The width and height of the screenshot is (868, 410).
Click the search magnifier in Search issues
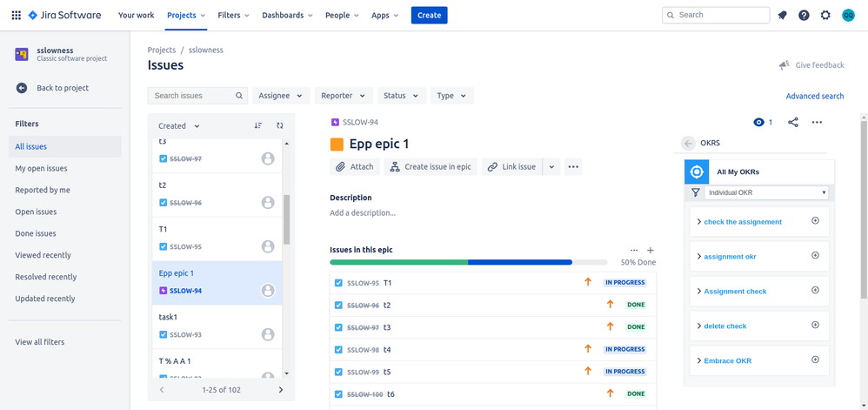pos(239,95)
